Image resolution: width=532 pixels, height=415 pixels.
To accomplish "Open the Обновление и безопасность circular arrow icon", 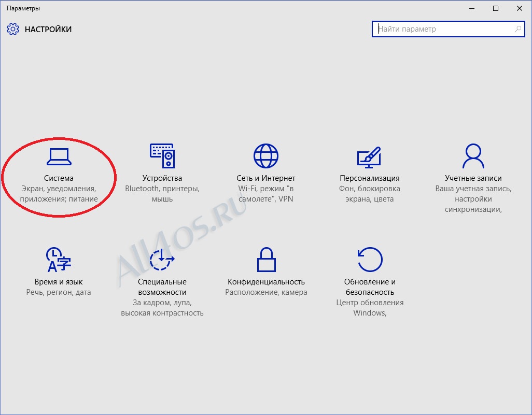I will (x=370, y=260).
